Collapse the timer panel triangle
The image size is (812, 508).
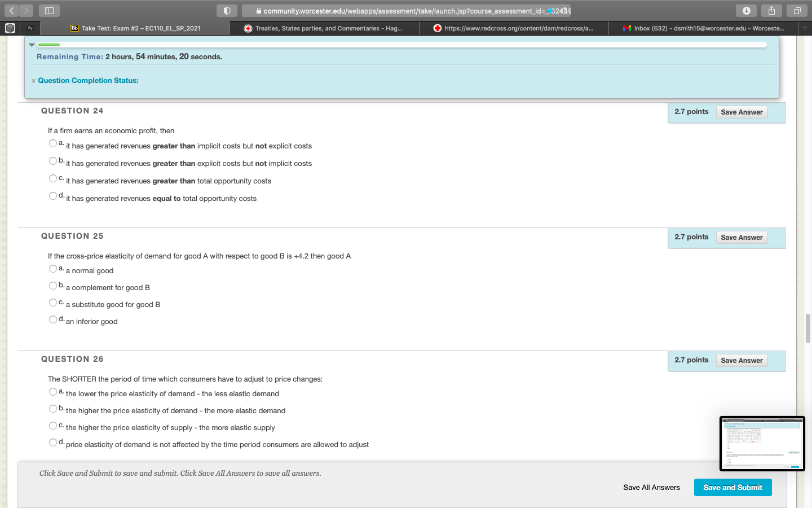coord(32,45)
